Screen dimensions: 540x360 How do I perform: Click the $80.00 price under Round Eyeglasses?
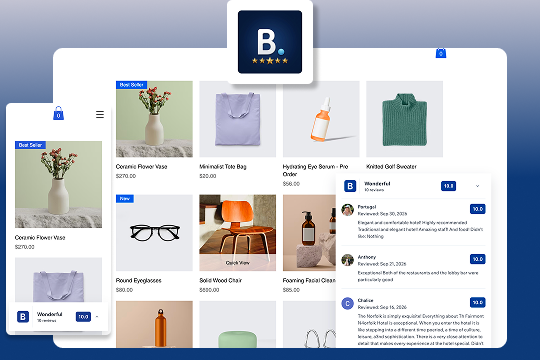[124, 290]
